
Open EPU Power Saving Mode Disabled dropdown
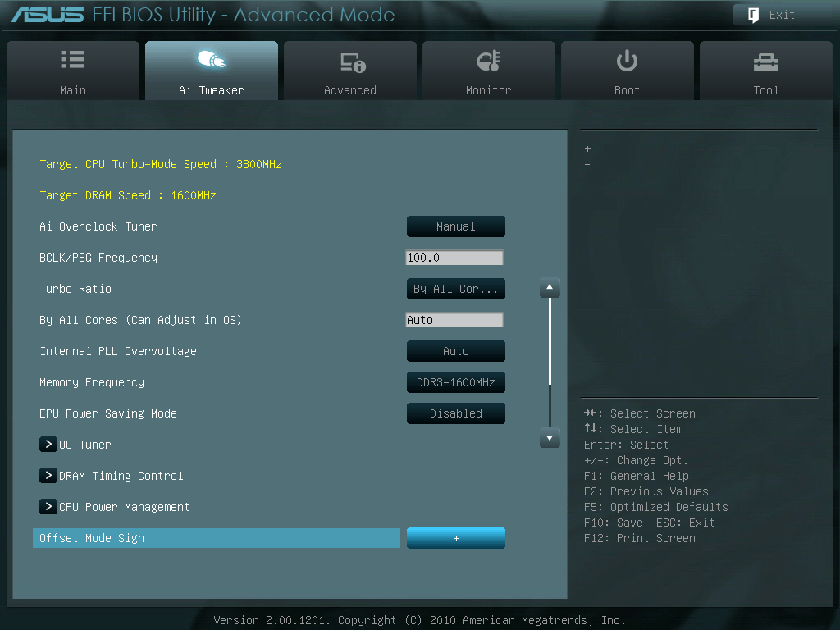tap(456, 413)
